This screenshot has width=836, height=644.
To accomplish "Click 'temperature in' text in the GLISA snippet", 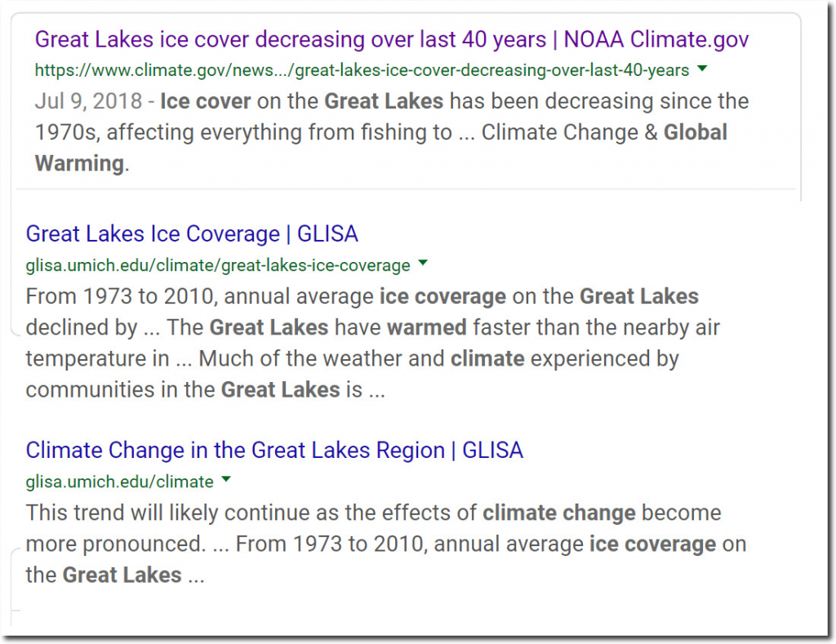I will click(96, 358).
